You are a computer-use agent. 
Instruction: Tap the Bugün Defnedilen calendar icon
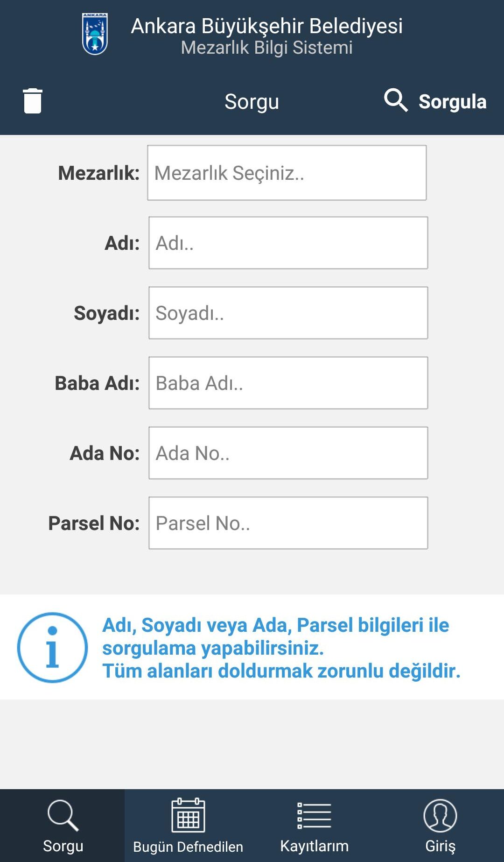188,815
